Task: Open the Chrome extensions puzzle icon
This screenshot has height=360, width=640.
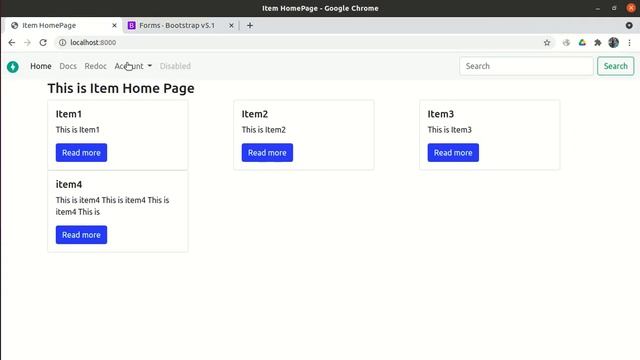Action: (x=598, y=42)
